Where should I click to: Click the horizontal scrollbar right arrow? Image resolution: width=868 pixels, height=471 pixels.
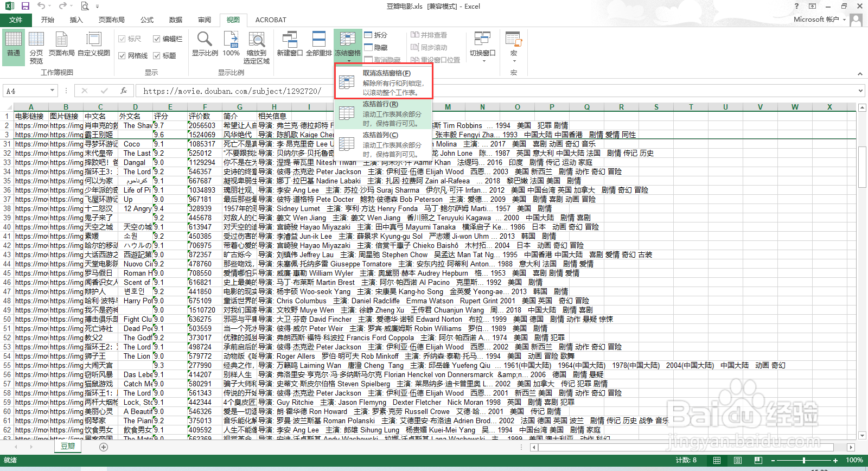(851, 447)
